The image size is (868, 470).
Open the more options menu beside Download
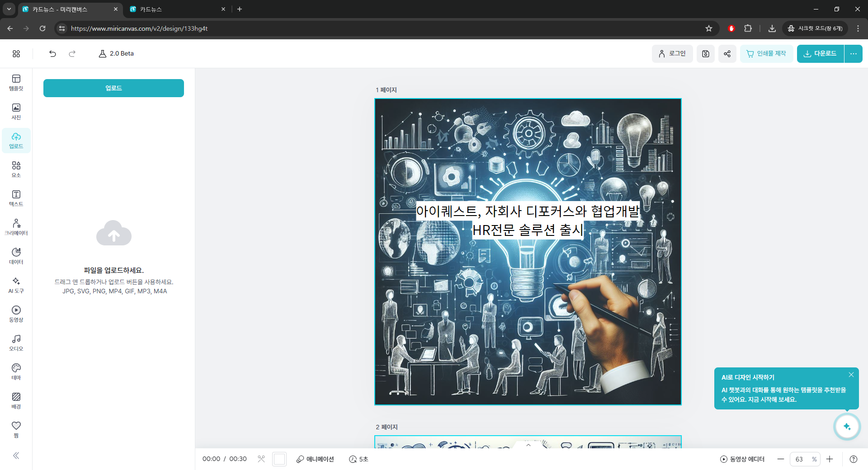point(854,54)
